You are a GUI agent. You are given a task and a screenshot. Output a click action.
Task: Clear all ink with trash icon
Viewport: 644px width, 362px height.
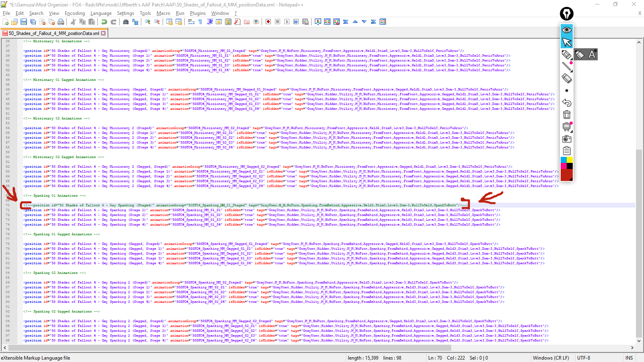[x=567, y=115]
